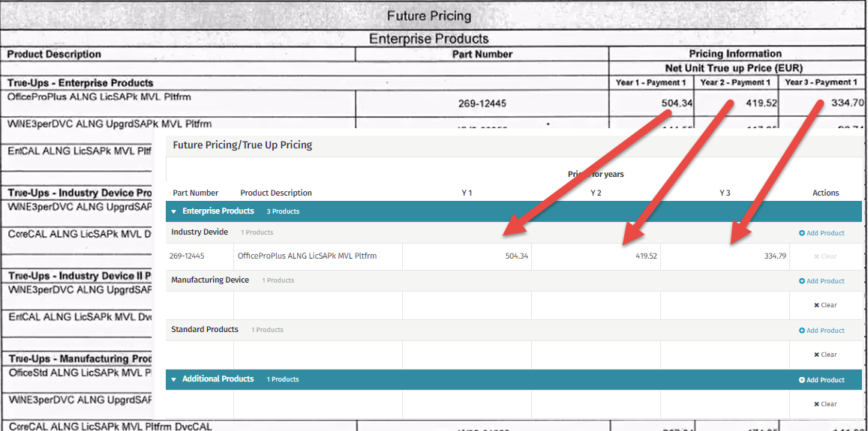Select the Y3 price field showing 334.79
The image size is (868, 431).
[x=725, y=256]
